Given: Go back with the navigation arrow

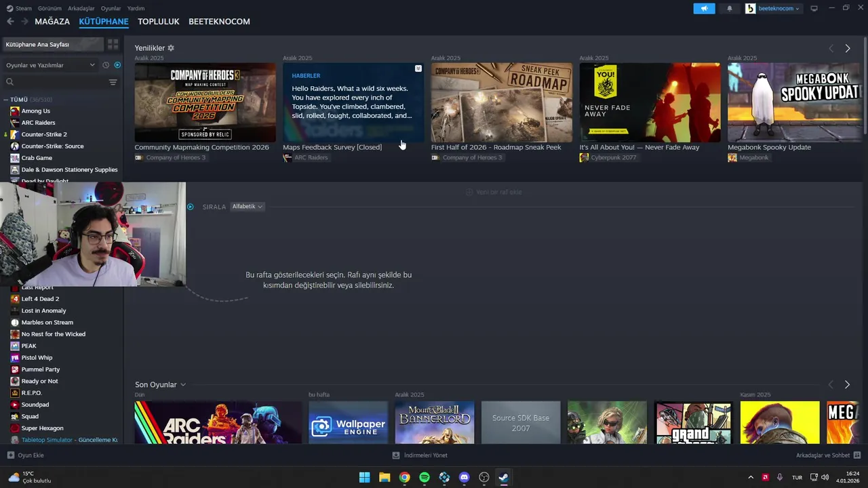Looking at the screenshot, I should point(10,22).
